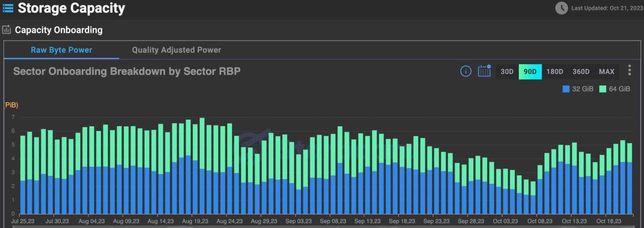Viewport: 644px width, 228px height.
Task: Show the MAX time range
Action: pos(606,72)
